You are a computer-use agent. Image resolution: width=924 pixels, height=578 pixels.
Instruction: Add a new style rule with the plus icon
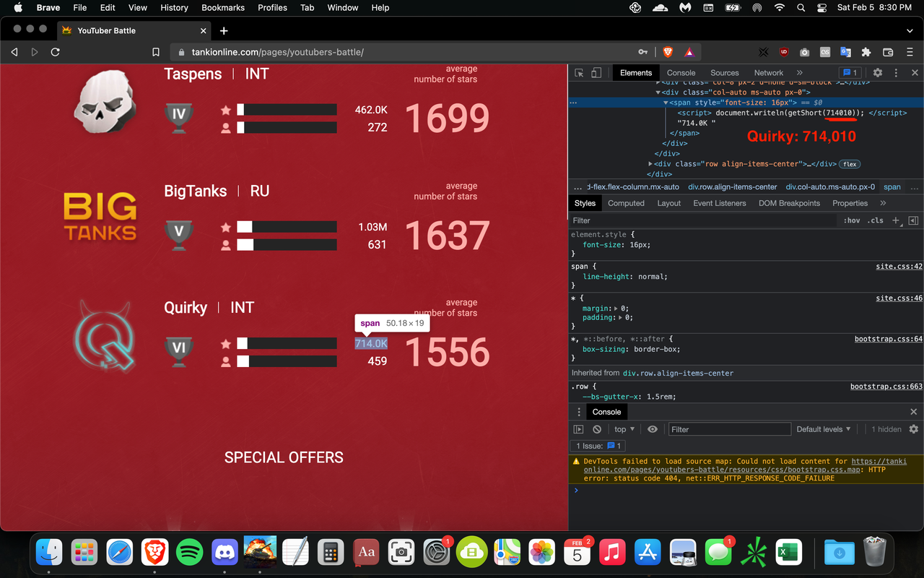point(896,220)
